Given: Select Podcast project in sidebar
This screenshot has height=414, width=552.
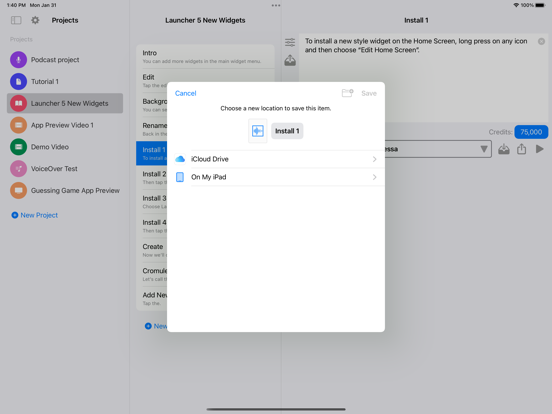Looking at the screenshot, I should (x=65, y=60).
